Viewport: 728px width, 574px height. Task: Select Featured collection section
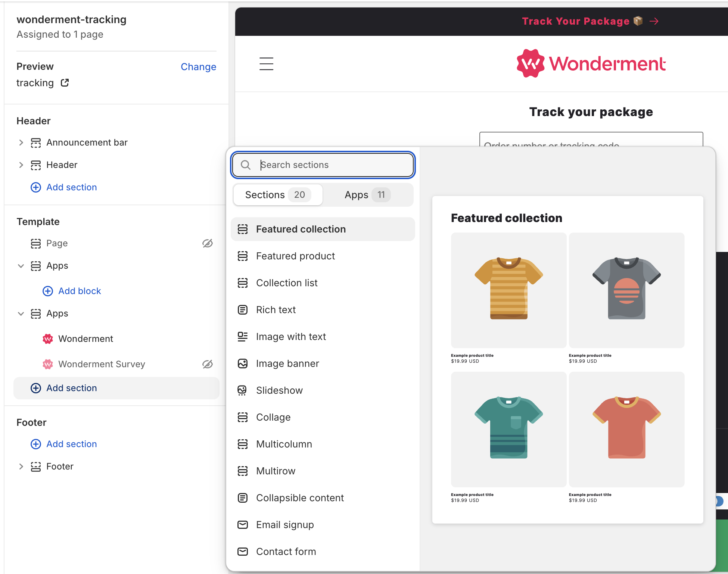pyautogui.click(x=323, y=229)
